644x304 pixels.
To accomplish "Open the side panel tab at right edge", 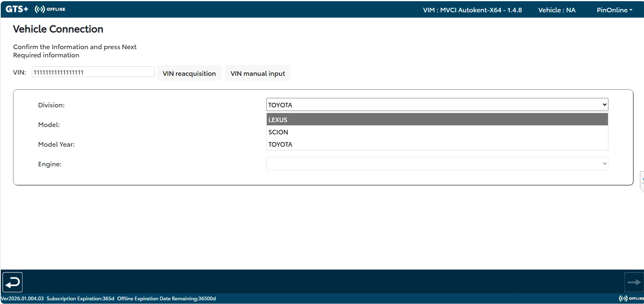I will click(642, 181).
